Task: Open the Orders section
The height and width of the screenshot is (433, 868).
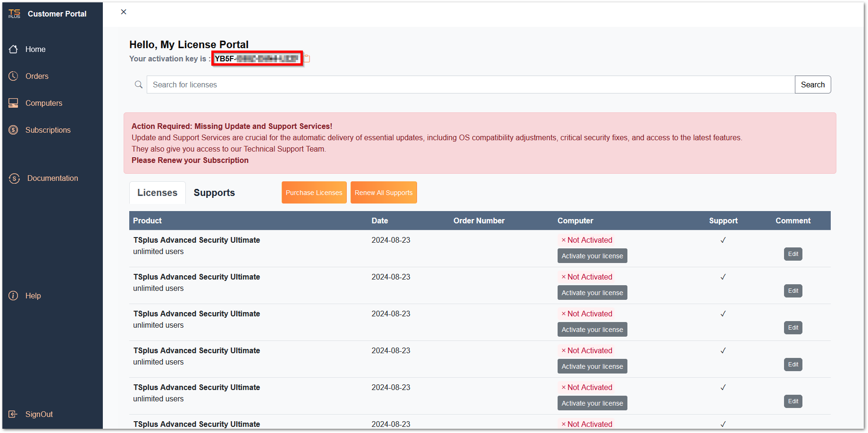Action: (x=37, y=76)
